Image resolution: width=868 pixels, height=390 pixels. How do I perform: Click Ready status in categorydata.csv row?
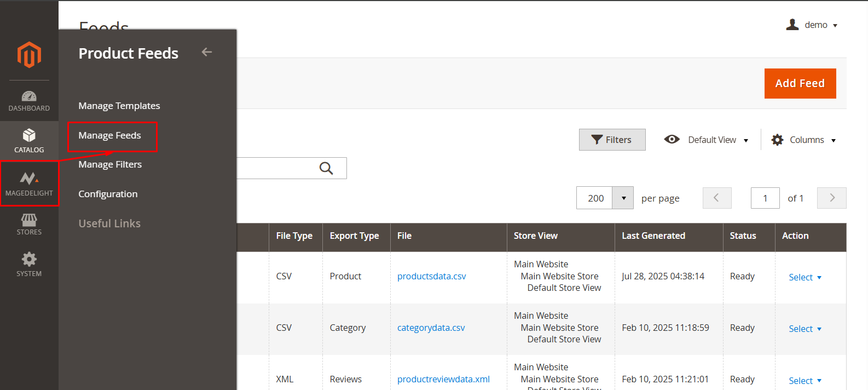pos(742,328)
